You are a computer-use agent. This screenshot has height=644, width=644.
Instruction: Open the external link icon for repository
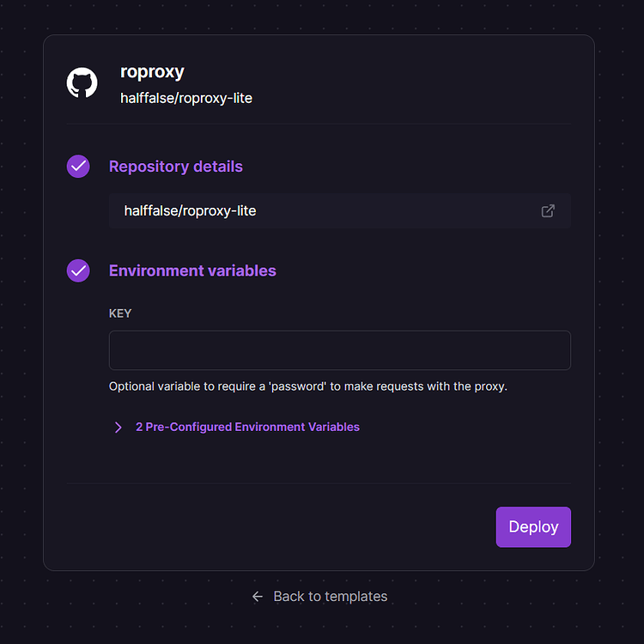(x=548, y=210)
